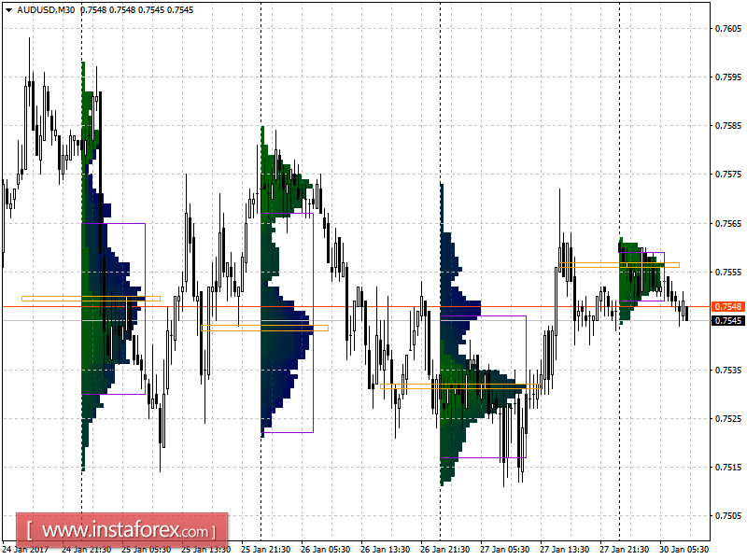
Task: Click the 30 Jan 05:30 time label
Action: click(684, 550)
